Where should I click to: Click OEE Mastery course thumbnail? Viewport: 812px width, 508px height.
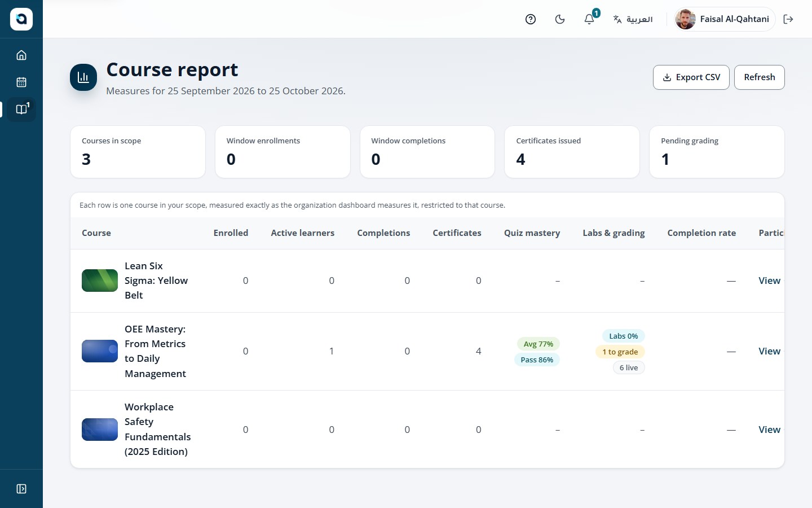point(100,351)
